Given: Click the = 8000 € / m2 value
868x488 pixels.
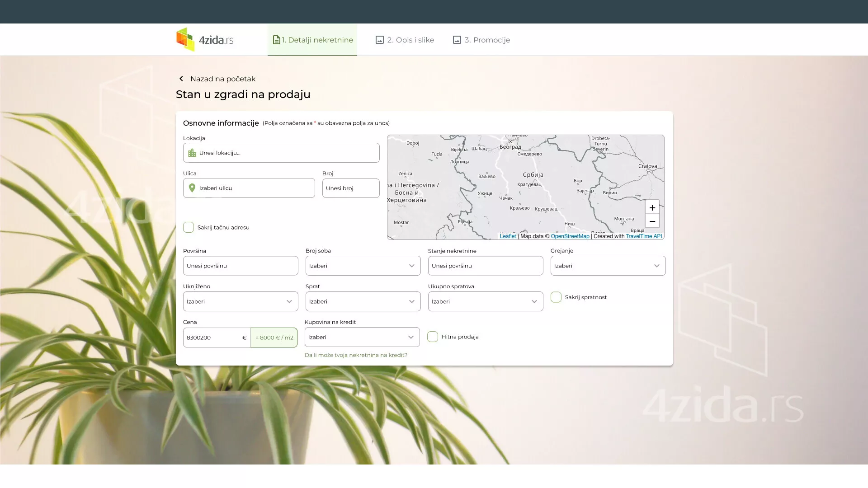Looking at the screenshot, I should pos(274,338).
